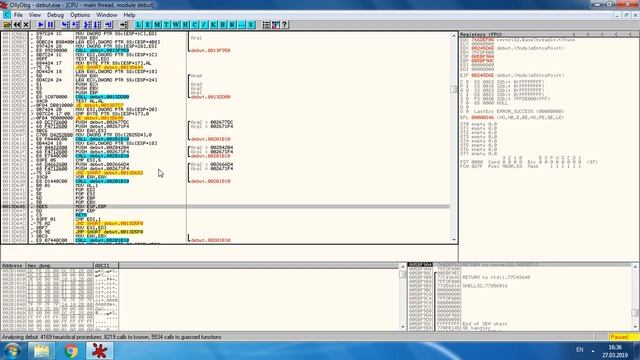640x360 pixels.
Task: Open the Windows Start menu
Action: pyautogui.click(x=12, y=351)
